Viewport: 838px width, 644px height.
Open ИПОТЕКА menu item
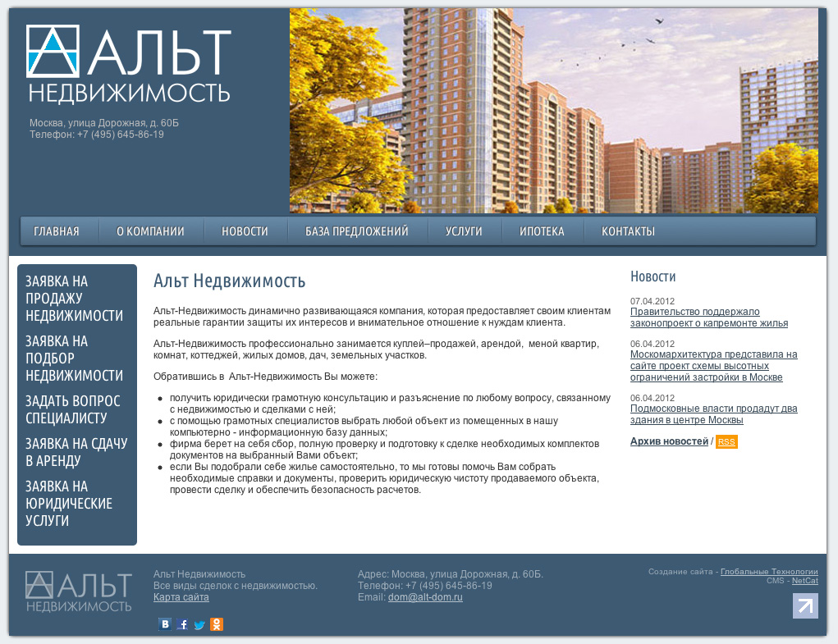click(x=542, y=231)
